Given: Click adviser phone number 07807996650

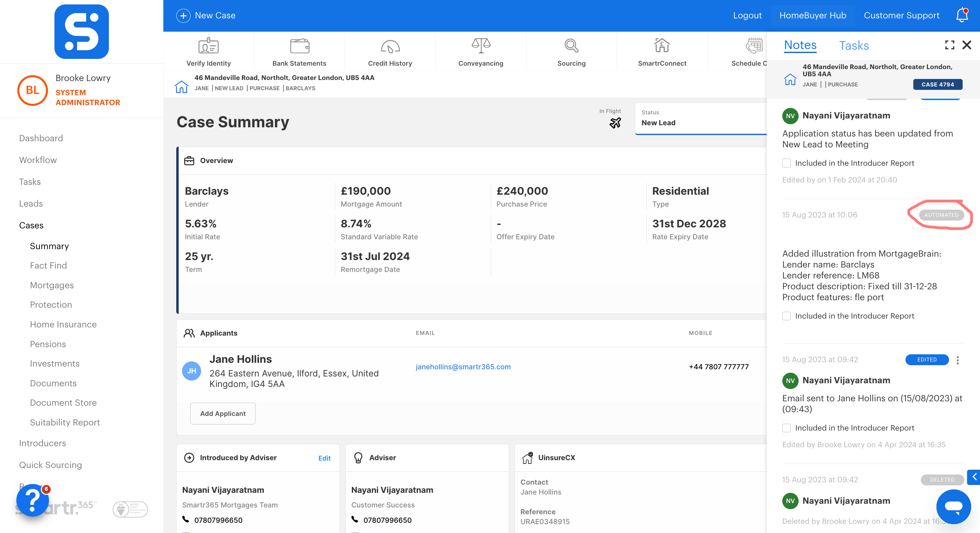Looking at the screenshot, I should [387, 520].
